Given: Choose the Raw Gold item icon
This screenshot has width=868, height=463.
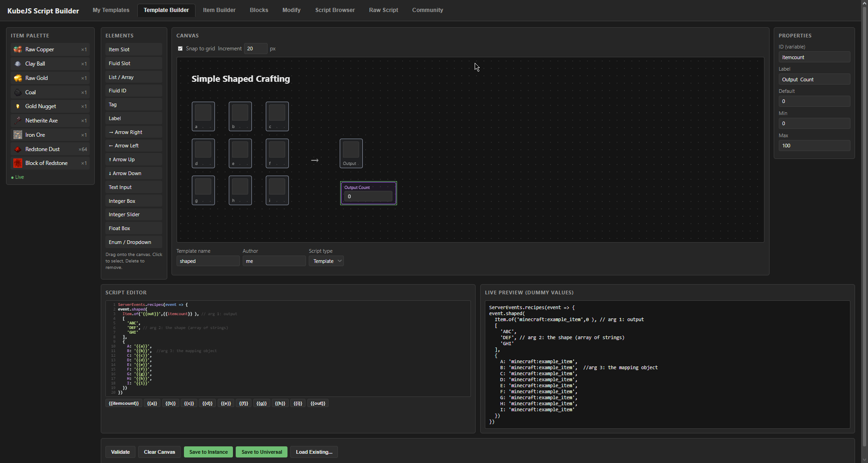Looking at the screenshot, I should click(18, 78).
